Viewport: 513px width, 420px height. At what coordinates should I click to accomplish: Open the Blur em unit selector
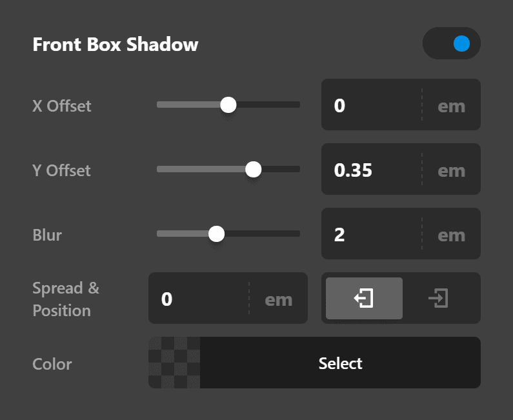click(x=452, y=235)
